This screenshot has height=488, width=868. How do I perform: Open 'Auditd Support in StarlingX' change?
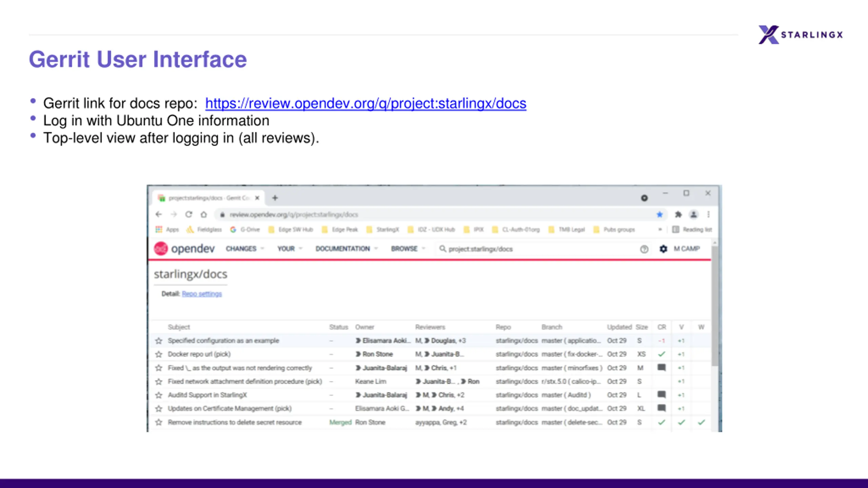[207, 395]
